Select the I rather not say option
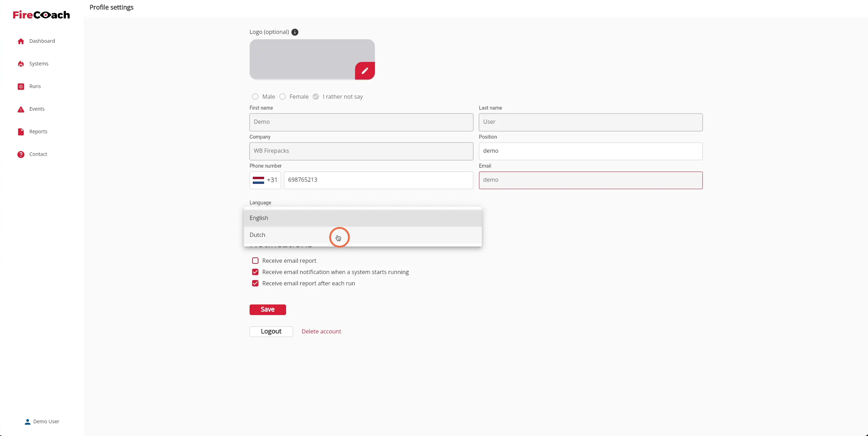868x436 pixels. click(x=316, y=97)
